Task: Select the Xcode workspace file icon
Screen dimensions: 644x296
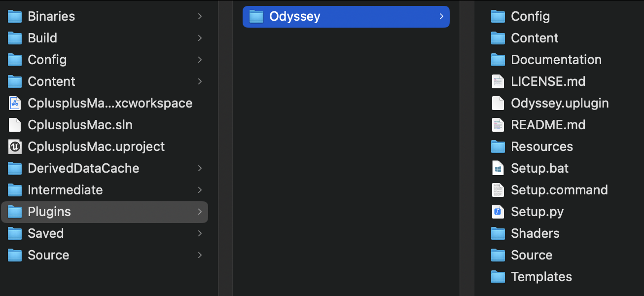Action: point(15,103)
